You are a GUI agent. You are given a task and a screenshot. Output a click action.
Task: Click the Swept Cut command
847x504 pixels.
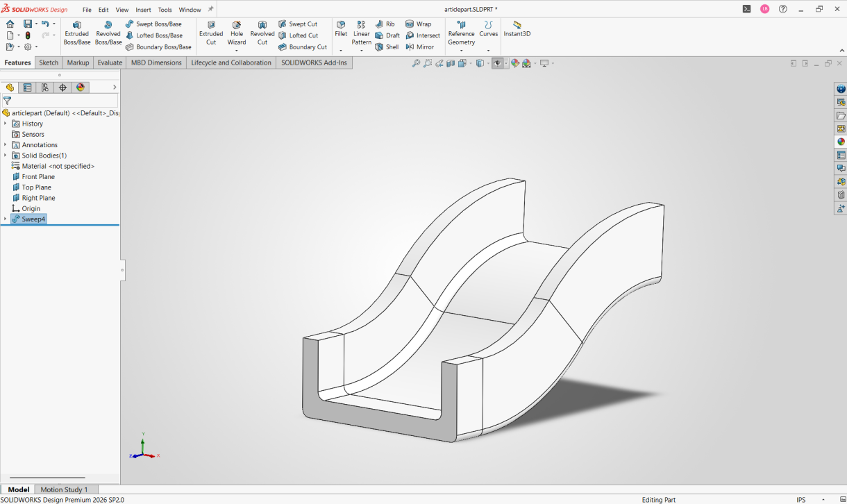[298, 24]
